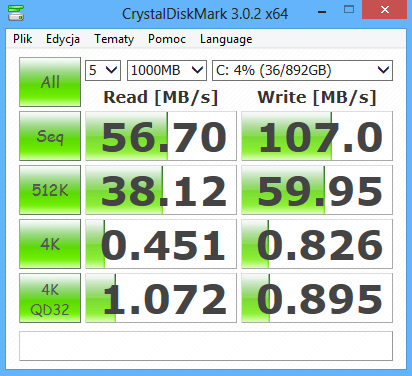
Task: Start the 4K QD32 test
Action: tap(50, 298)
